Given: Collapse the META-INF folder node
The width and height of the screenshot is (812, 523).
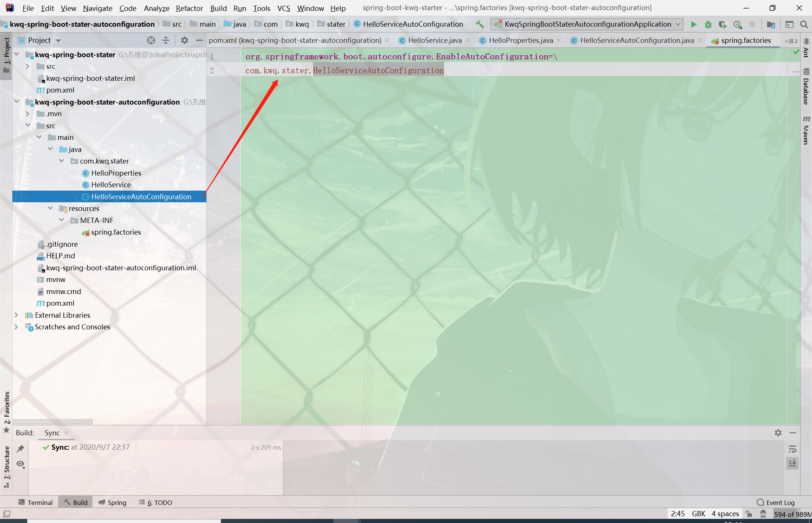Looking at the screenshot, I should (x=62, y=220).
